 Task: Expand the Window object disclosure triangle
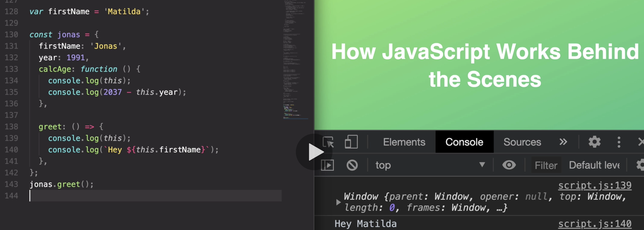click(338, 202)
